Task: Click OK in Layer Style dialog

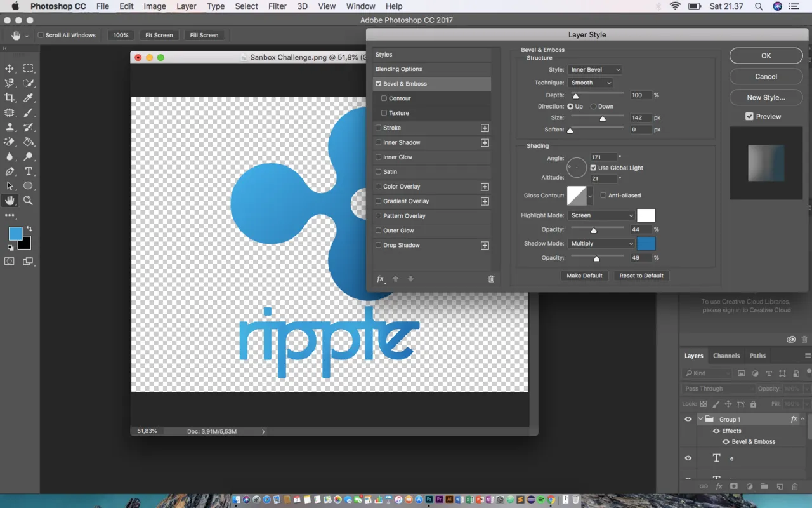Action: coord(766,56)
